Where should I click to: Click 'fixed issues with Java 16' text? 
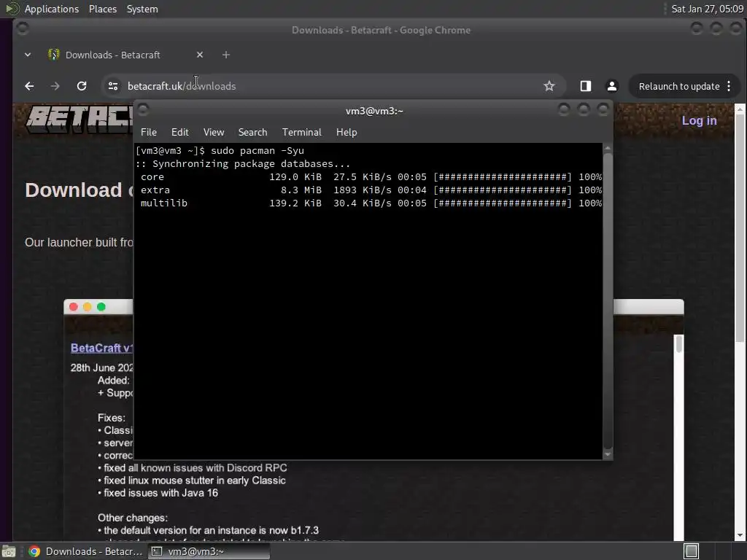(160, 494)
